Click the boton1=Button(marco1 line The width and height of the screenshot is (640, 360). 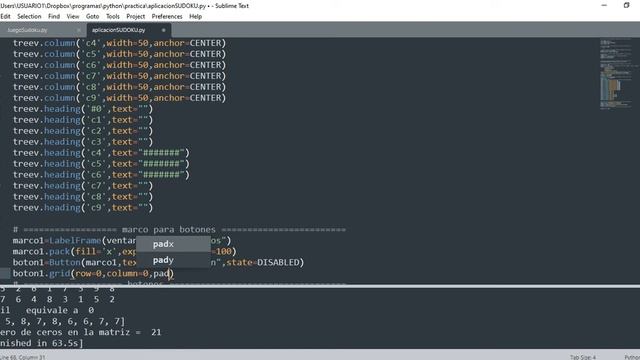(158, 262)
